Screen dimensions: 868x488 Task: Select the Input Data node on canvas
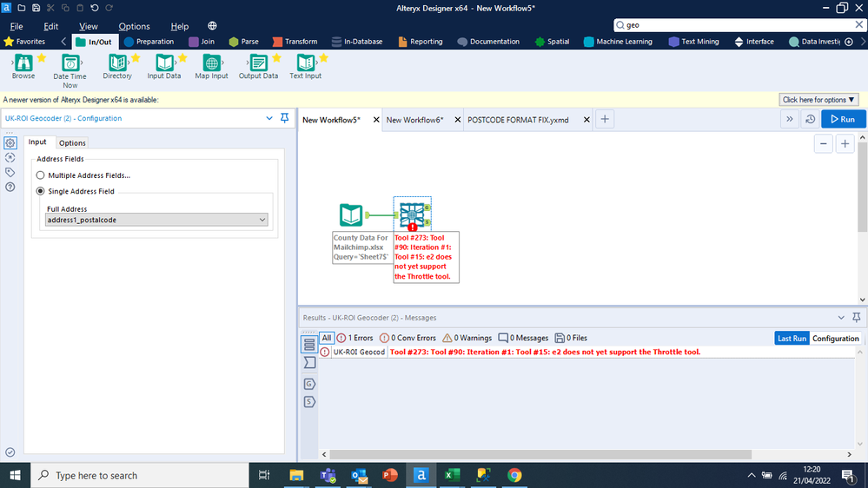[351, 214]
